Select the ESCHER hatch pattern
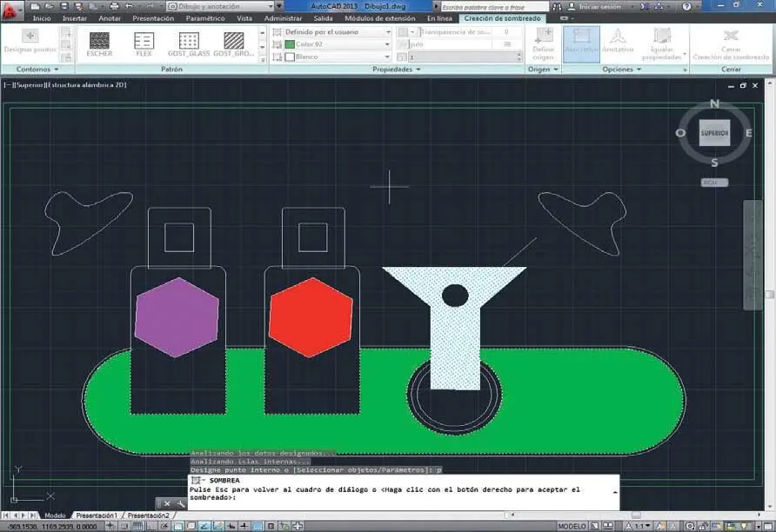 click(99, 43)
